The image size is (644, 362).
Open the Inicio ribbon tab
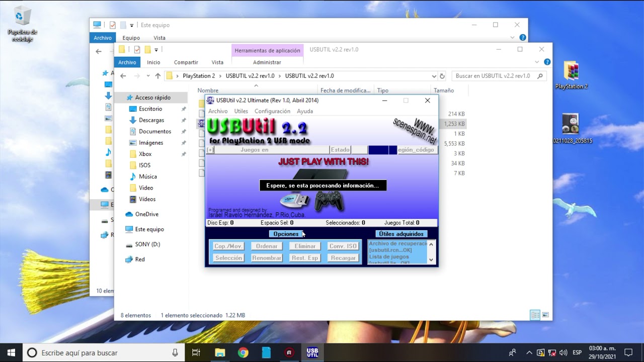pyautogui.click(x=153, y=62)
